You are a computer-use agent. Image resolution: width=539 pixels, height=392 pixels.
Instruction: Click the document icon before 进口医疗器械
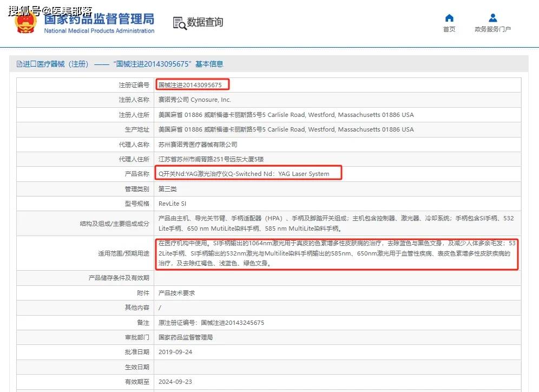coord(19,64)
